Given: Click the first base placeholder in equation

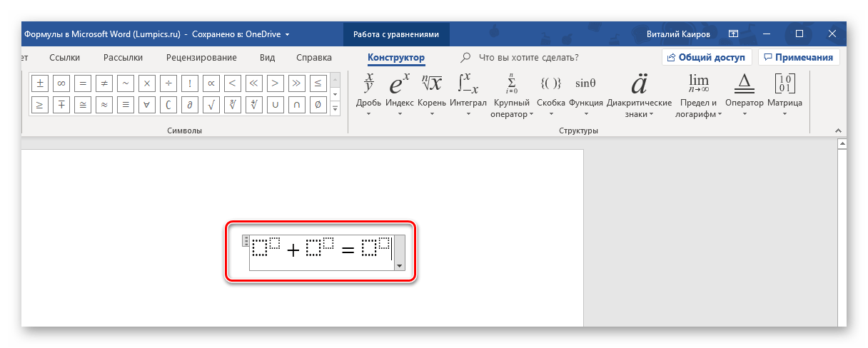Looking at the screenshot, I should point(260,250).
